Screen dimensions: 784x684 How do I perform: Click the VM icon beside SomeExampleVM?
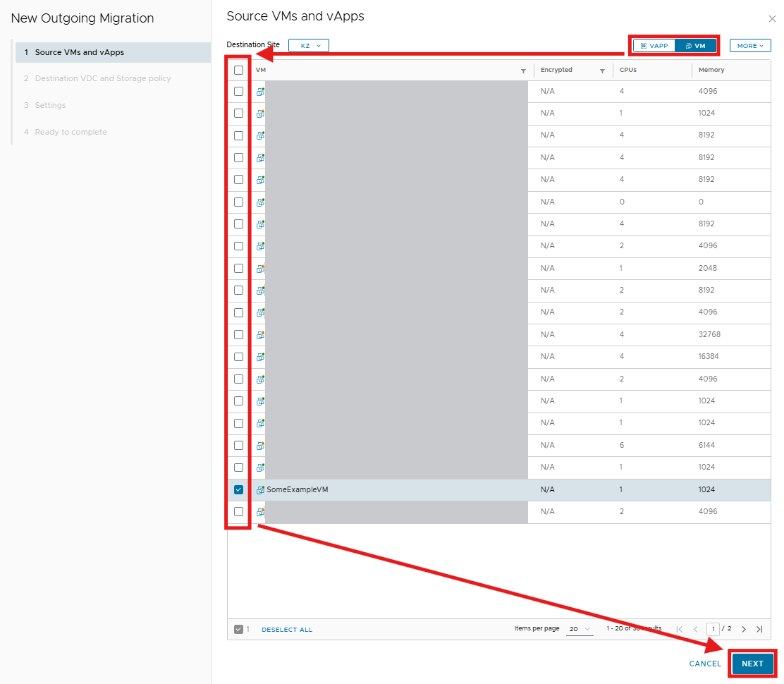tap(260, 489)
